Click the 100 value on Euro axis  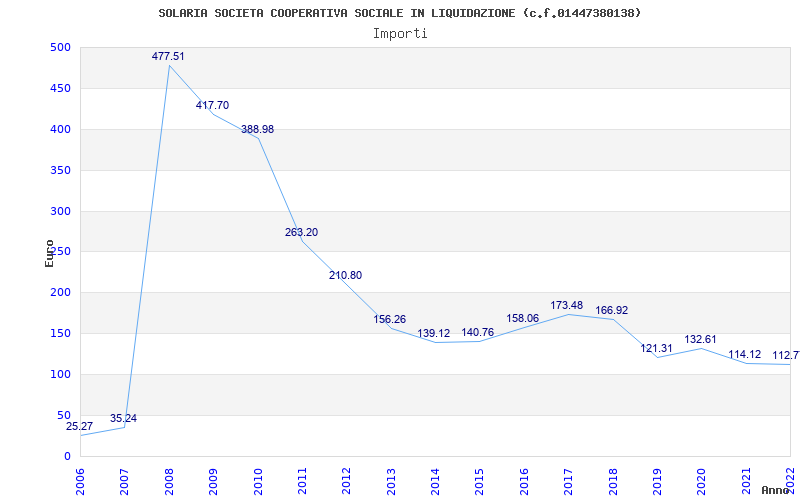60,374
